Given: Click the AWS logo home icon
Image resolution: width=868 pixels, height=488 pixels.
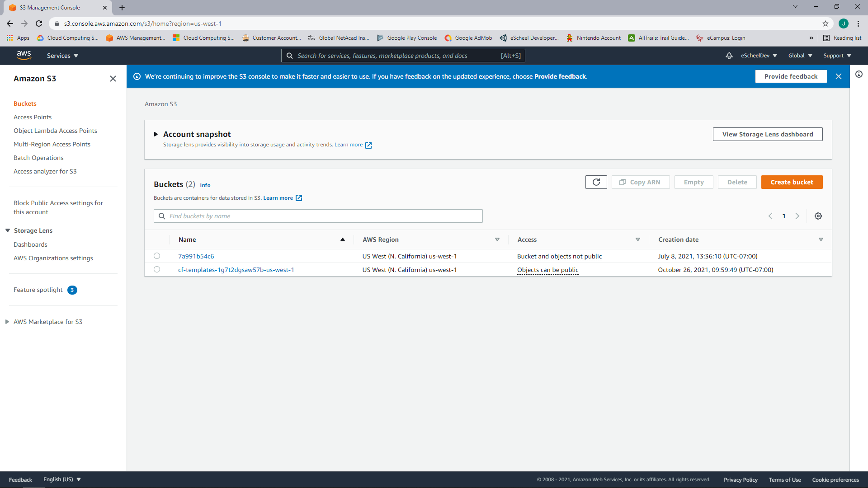Looking at the screenshot, I should pos(24,55).
